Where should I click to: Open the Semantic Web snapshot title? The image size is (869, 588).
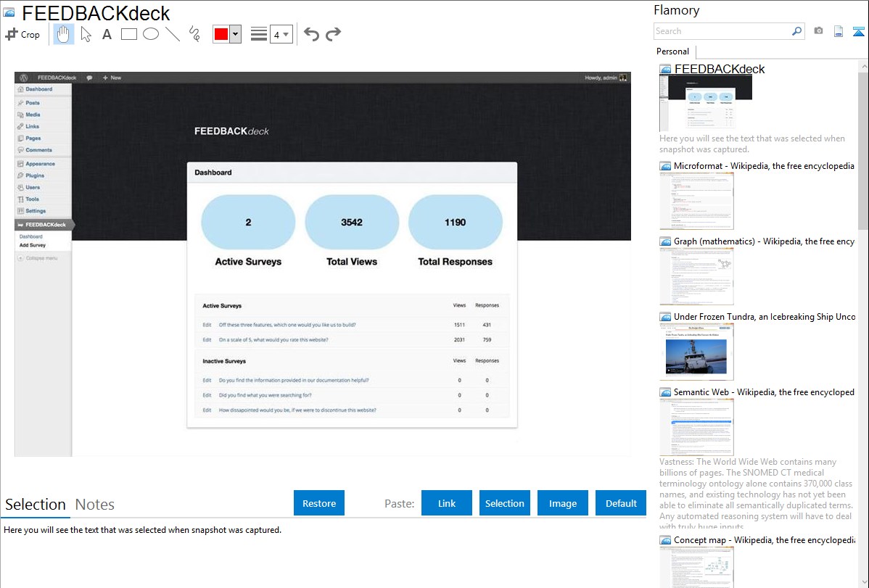[764, 392]
